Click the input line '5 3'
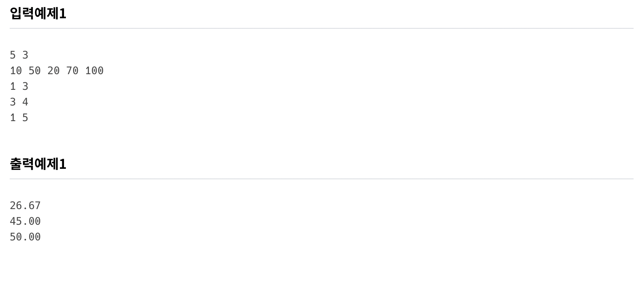 pyautogui.click(x=19, y=55)
